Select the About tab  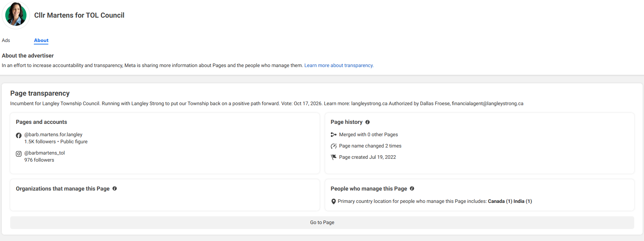[41, 40]
